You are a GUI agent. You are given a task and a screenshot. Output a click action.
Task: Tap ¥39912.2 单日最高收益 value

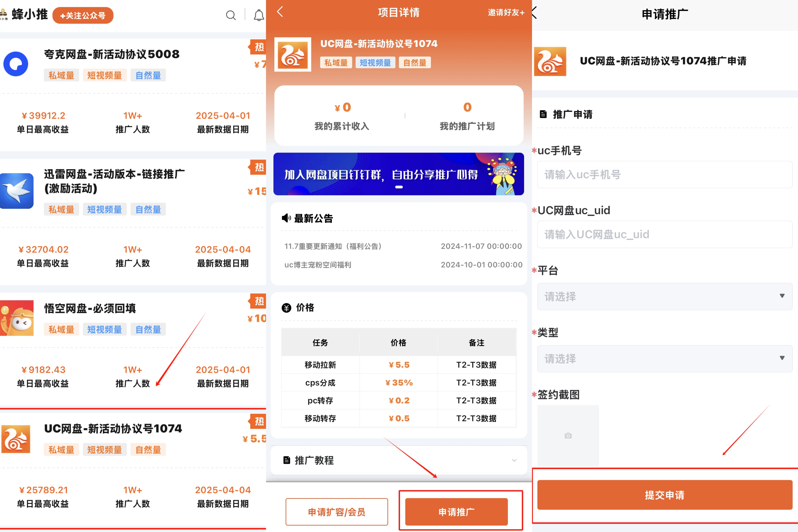coord(43,115)
